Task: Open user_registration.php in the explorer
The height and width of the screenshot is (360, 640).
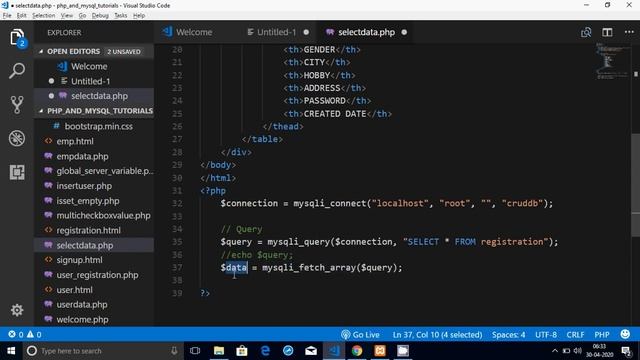Action: [x=94, y=275]
